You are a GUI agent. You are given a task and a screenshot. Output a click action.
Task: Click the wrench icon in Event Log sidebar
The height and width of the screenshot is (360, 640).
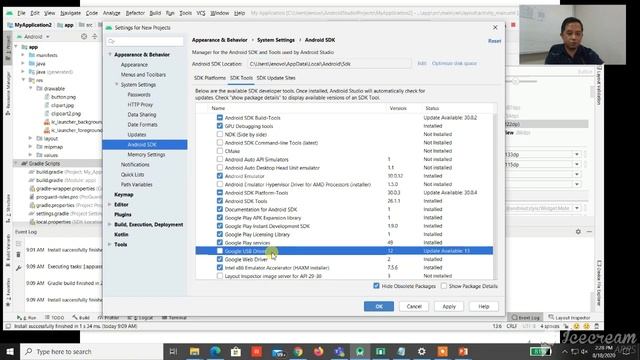(18, 268)
